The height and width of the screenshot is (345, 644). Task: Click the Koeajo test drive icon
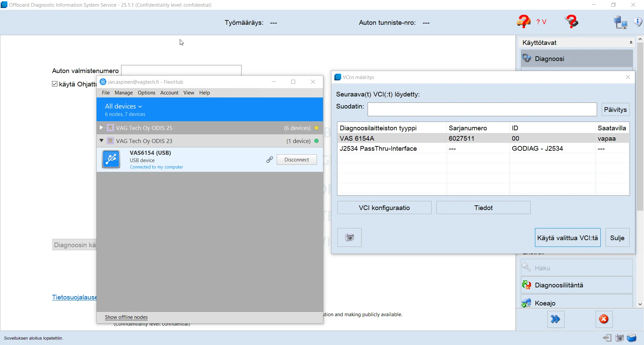point(526,303)
